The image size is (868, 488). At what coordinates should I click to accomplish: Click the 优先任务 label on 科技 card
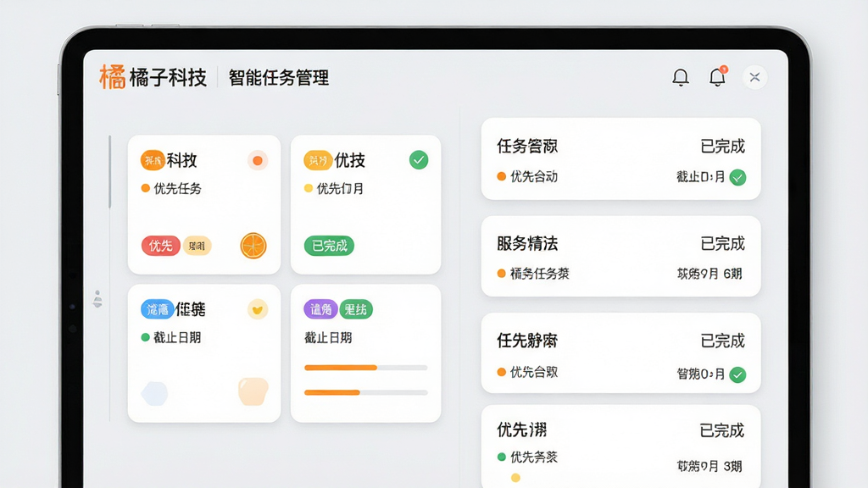point(177,189)
